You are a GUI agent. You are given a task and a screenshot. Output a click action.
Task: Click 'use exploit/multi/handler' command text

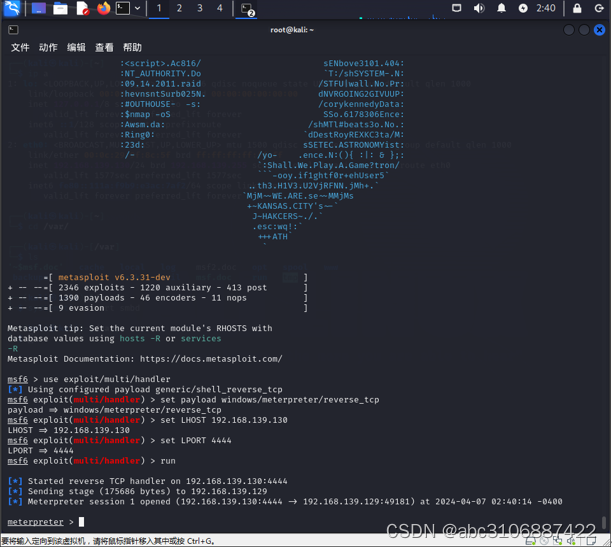(107, 379)
